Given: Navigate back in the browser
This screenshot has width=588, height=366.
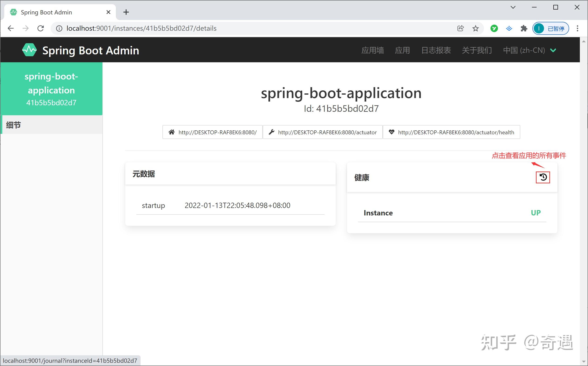Looking at the screenshot, I should pyautogui.click(x=10, y=28).
